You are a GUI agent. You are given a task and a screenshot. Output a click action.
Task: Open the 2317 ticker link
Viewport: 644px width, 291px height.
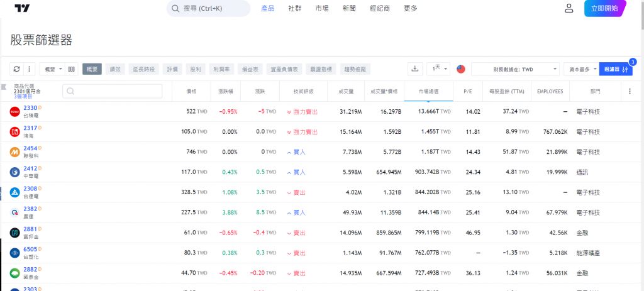tap(30, 128)
